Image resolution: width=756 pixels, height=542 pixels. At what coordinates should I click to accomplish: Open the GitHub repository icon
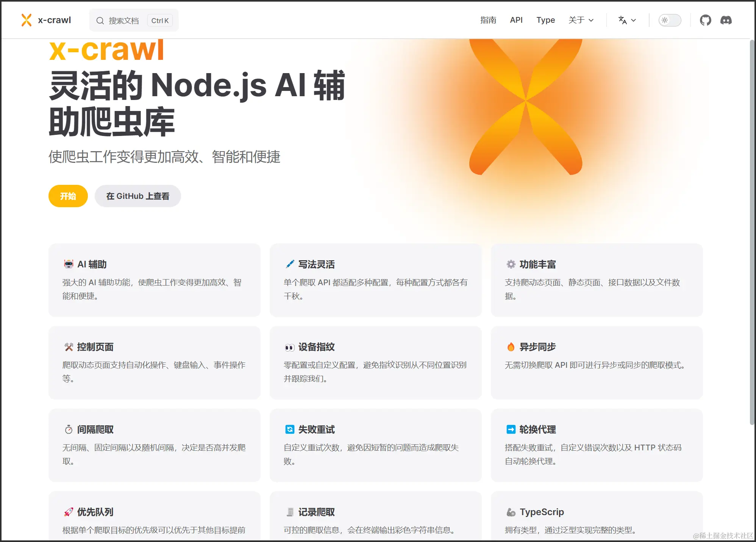[705, 20]
